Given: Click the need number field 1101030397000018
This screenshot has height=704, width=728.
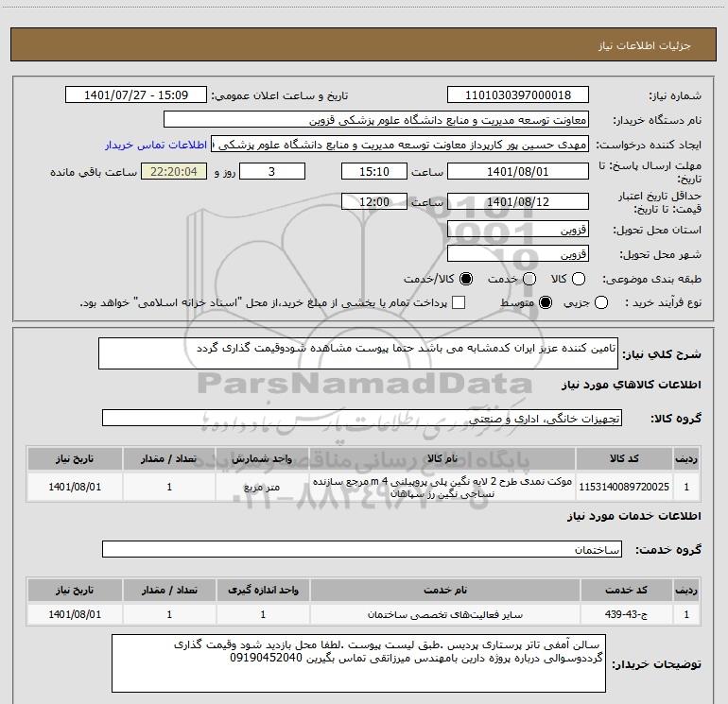Looking at the screenshot, I should point(518,95).
